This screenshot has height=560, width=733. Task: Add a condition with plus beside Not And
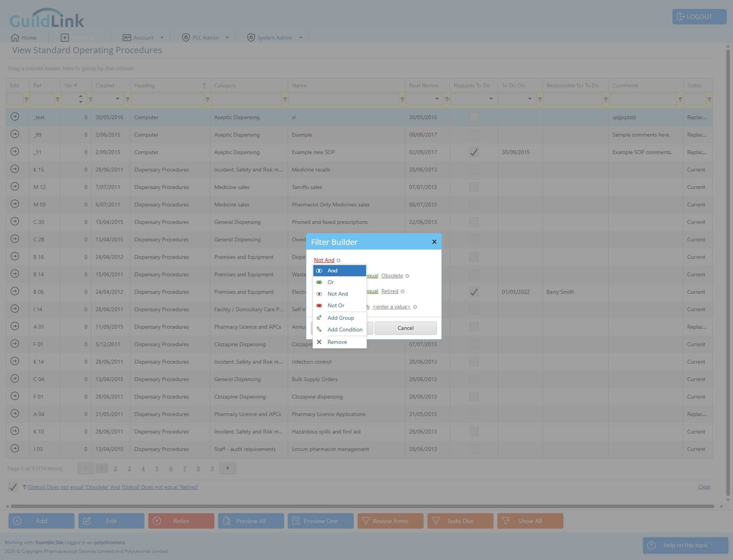[339, 260]
